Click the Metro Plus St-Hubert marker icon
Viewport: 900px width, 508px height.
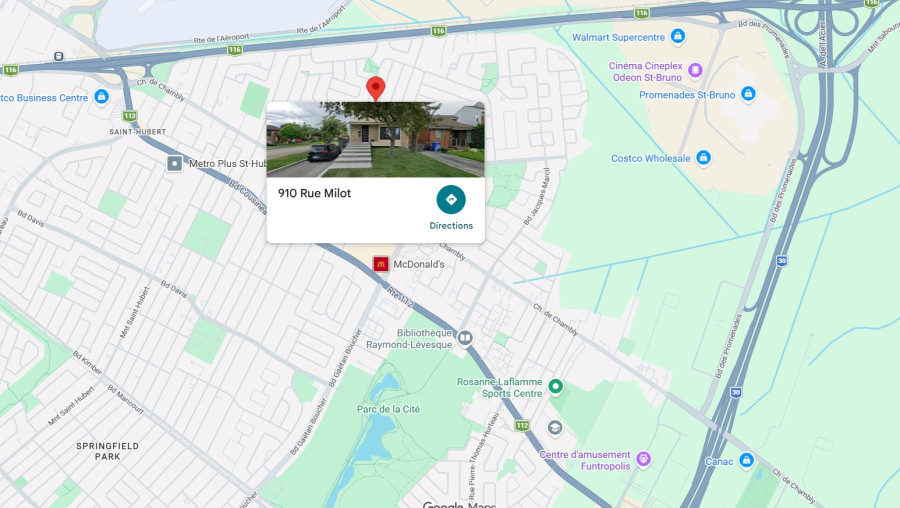click(x=174, y=164)
